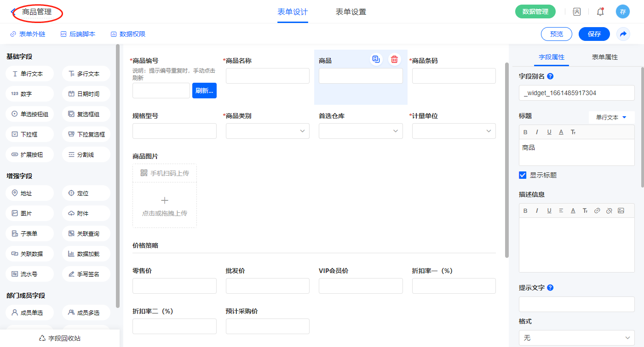Open the 格式 dropdown set to 无
644x347 pixels.
click(576, 338)
